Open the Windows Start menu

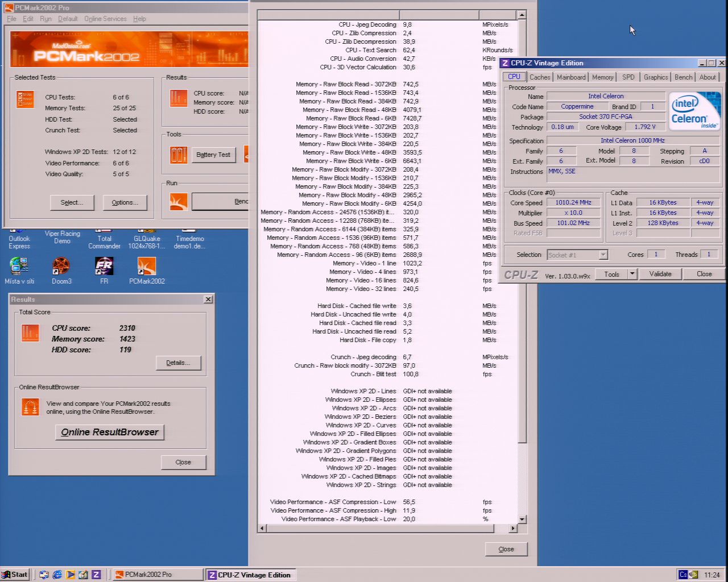pyautogui.click(x=15, y=575)
